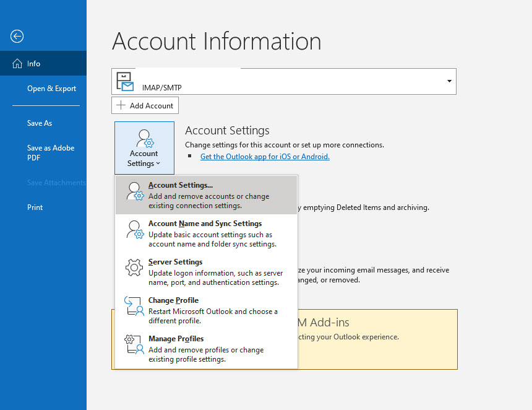This screenshot has width=532, height=410.
Task: Click the green plus icon
Action: 121,105
